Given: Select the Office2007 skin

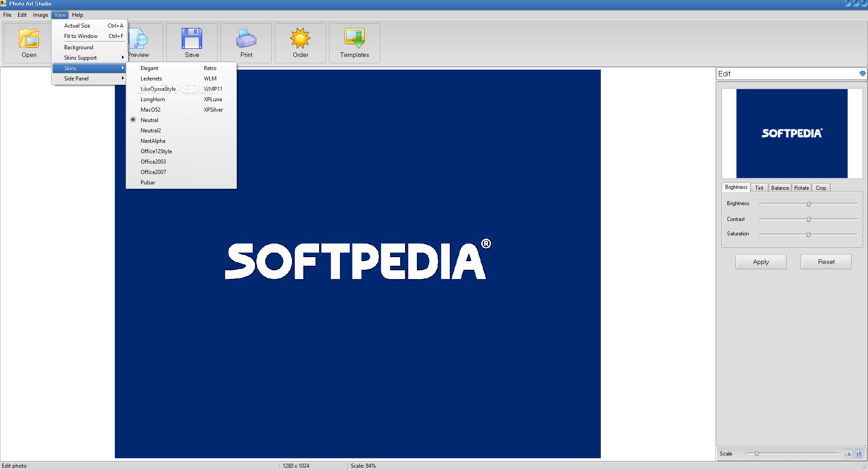Looking at the screenshot, I should tap(153, 172).
